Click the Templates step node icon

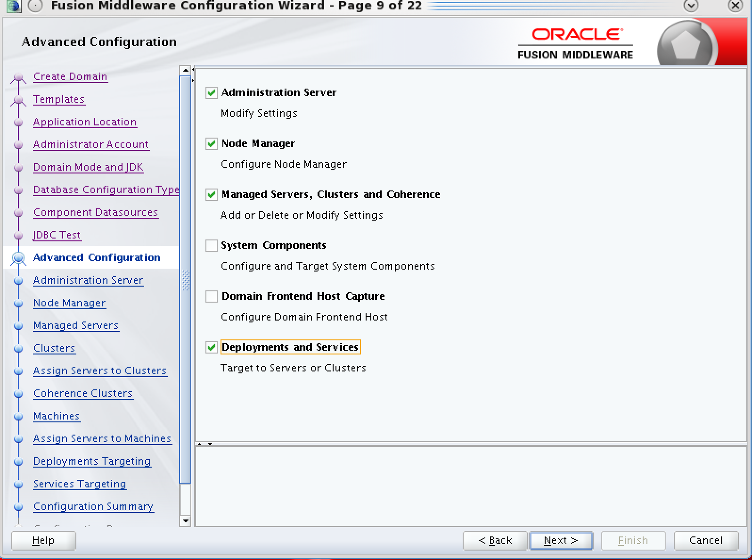pyautogui.click(x=18, y=100)
